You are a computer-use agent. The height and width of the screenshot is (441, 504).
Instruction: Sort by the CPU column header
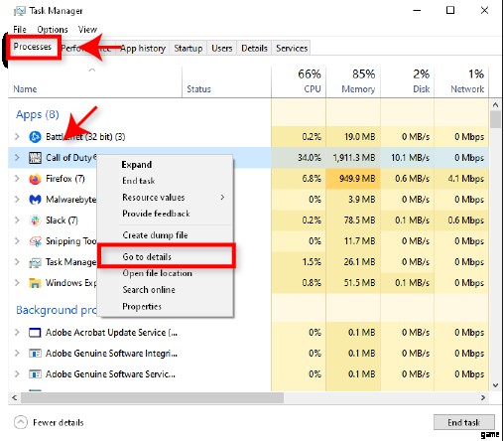299,82
